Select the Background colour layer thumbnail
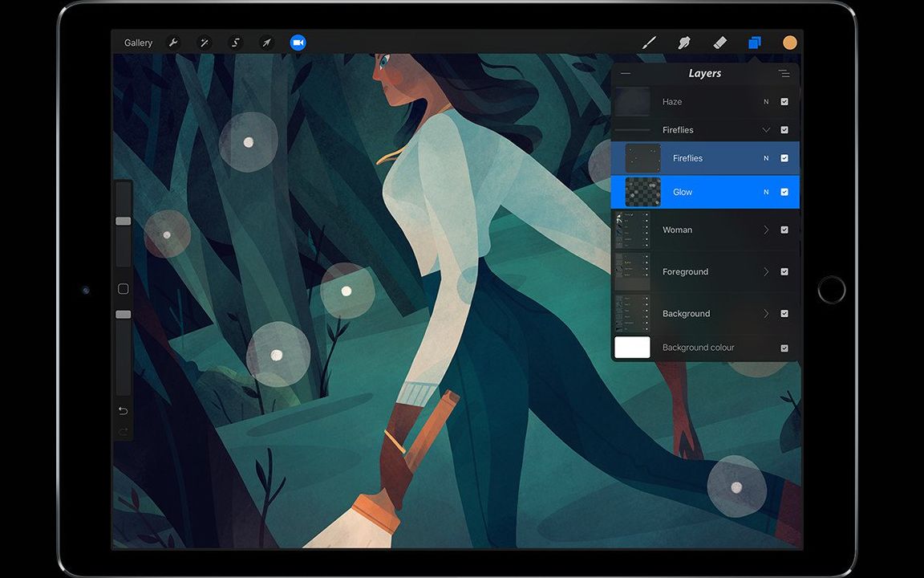The image size is (924, 578). point(632,348)
